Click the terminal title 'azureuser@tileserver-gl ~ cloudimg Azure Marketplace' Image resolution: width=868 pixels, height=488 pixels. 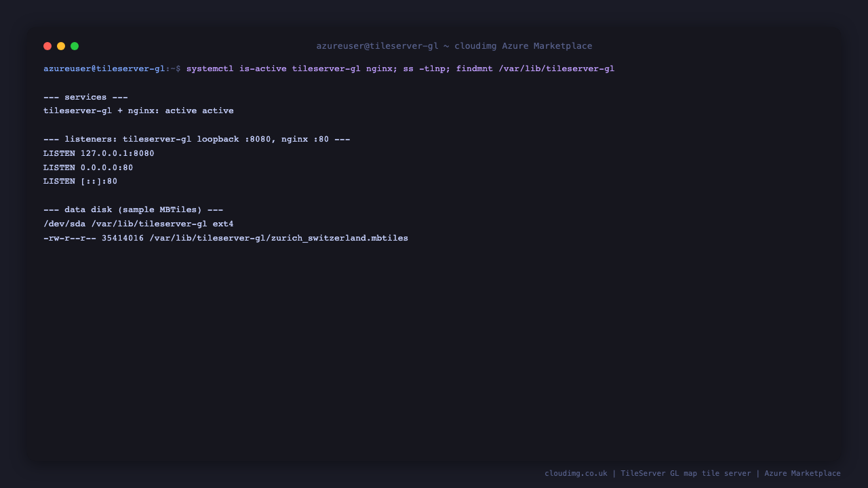coord(454,46)
